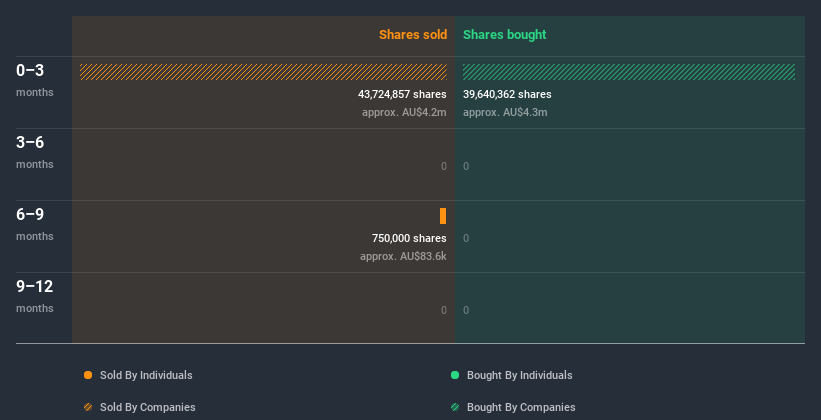Click the approx. AU$83.6k text
Image resolution: width=821 pixels, height=420 pixels.
point(403,257)
